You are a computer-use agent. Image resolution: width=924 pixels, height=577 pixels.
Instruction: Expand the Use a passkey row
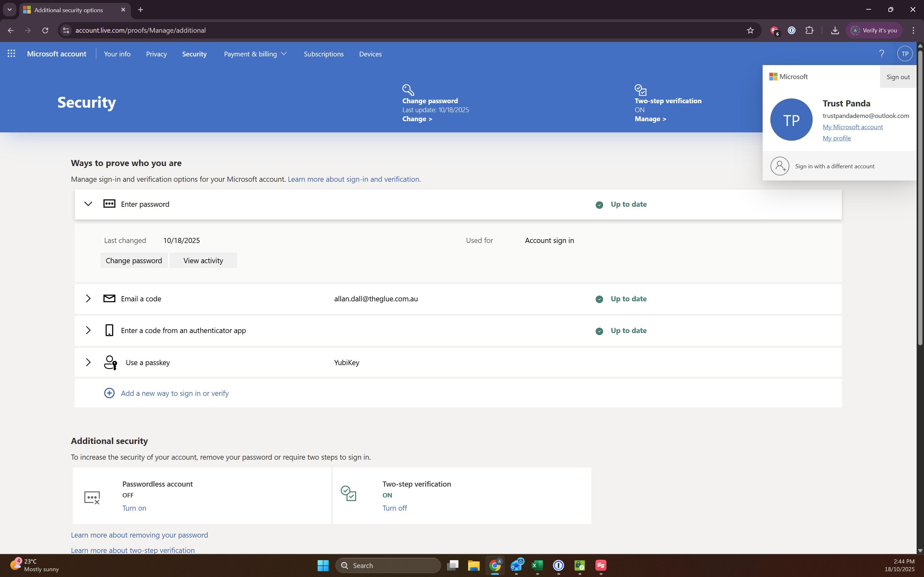88,362
